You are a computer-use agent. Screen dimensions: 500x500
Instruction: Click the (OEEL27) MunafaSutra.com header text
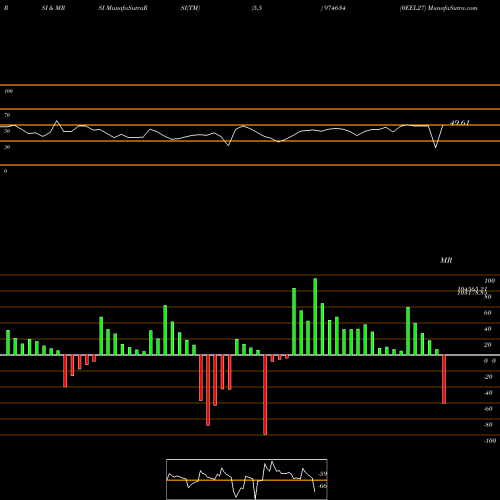pyautogui.click(x=438, y=8)
